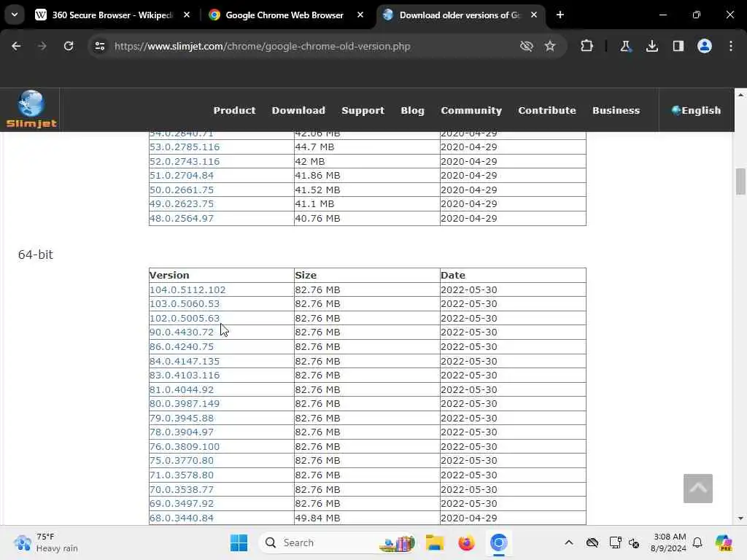Open the Business menu
747x560 pixels.
coord(616,111)
